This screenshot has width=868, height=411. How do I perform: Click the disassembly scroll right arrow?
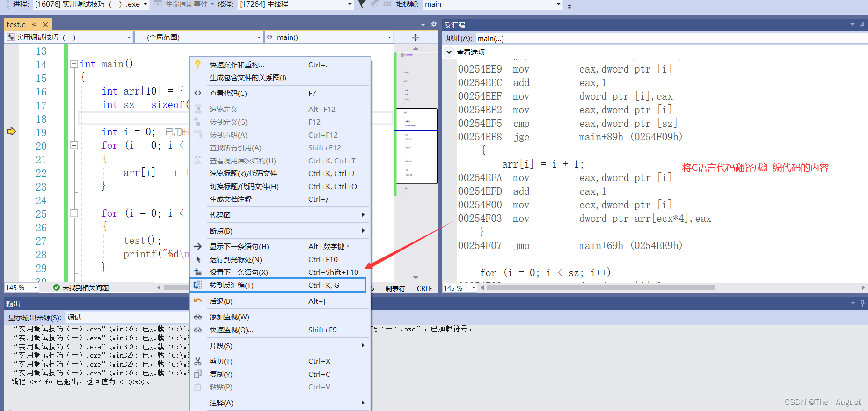(x=863, y=287)
